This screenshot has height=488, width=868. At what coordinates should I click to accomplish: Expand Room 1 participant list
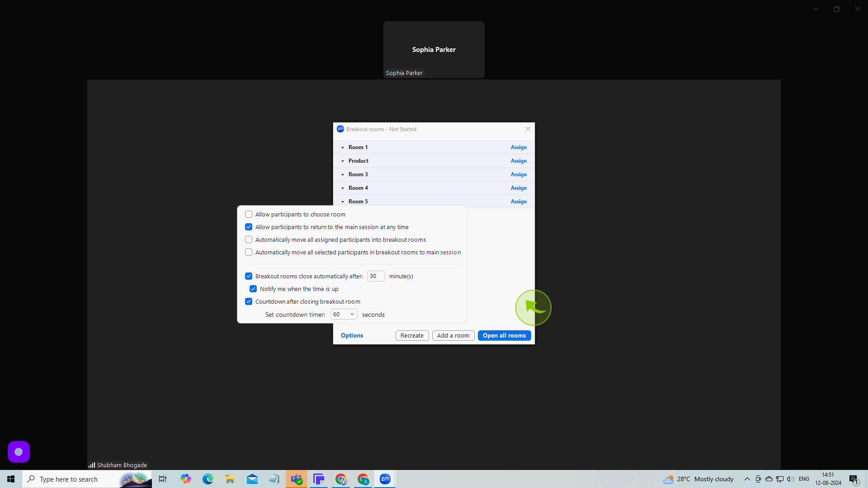[x=343, y=147]
